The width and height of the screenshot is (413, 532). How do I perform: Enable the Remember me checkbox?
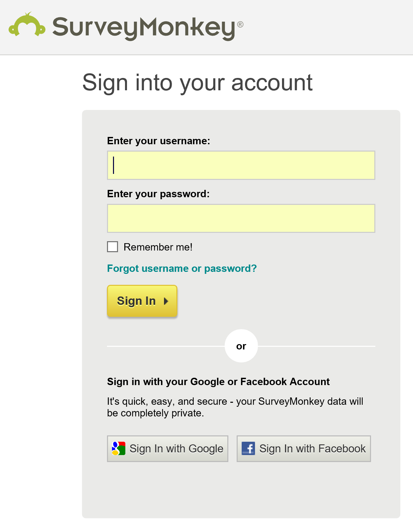point(113,247)
